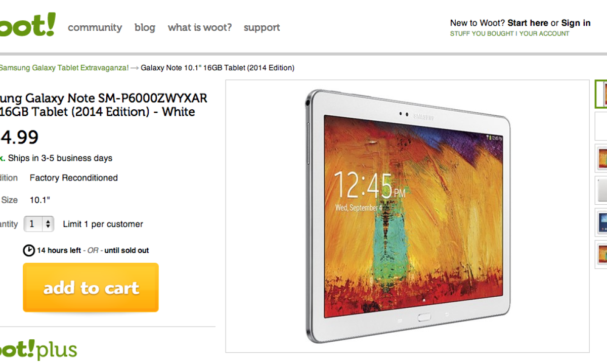Open the quantity dropdown
607x364 pixels.
coord(39,224)
